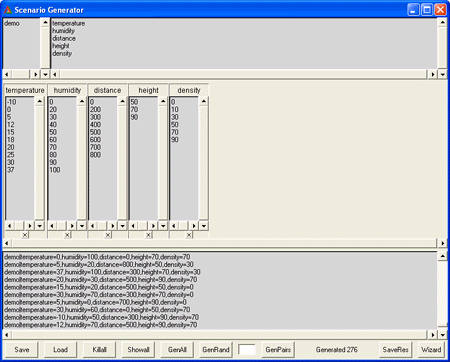Image resolution: width=450 pixels, height=362 pixels.
Task: Generate all scenarios with GenAll
Action: (x=177, y=350)
